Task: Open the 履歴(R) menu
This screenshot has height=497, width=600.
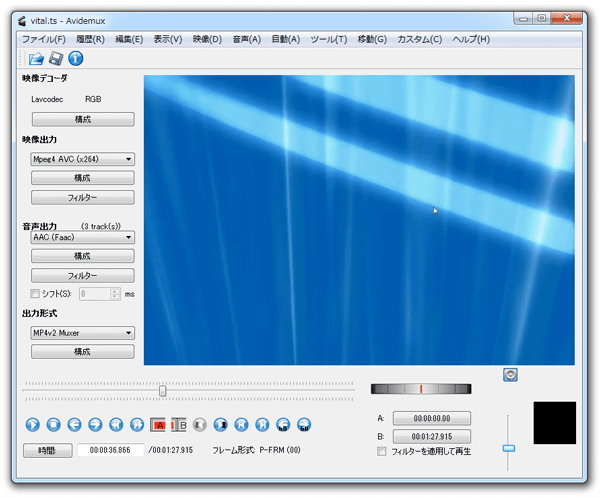Action: point(90,39)
